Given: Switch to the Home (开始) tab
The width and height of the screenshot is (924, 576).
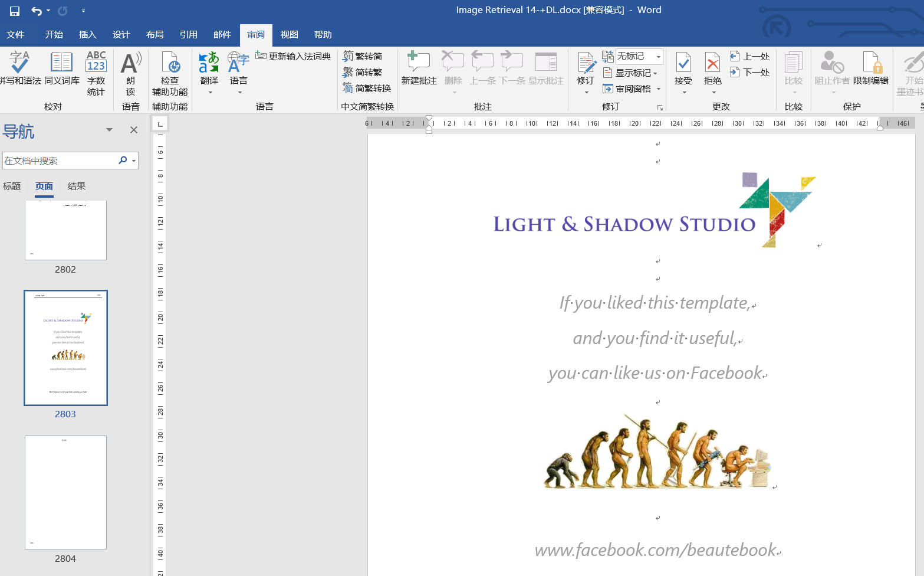Looking at the screenshot, I should point(54,35).
